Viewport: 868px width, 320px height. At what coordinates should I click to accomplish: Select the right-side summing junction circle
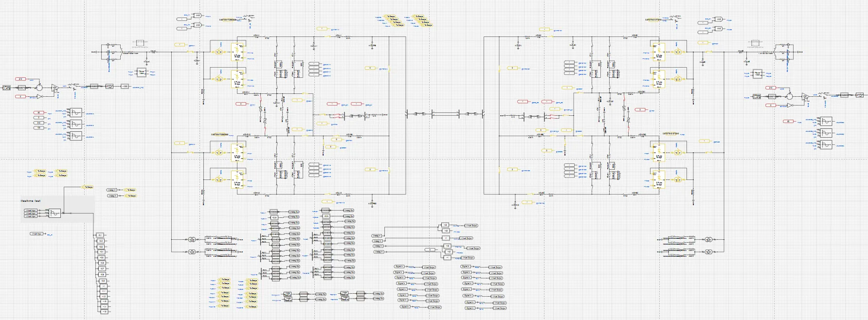[x=790, y=96]
